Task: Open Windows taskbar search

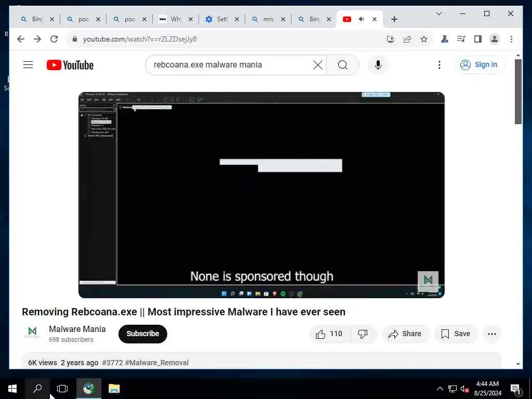Action: [37, 389]
